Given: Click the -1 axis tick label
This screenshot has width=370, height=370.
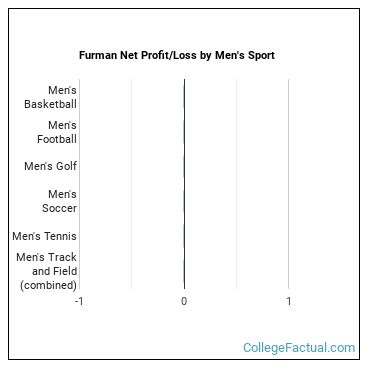Looking at the screenshot, I should (x=79, y=301).
